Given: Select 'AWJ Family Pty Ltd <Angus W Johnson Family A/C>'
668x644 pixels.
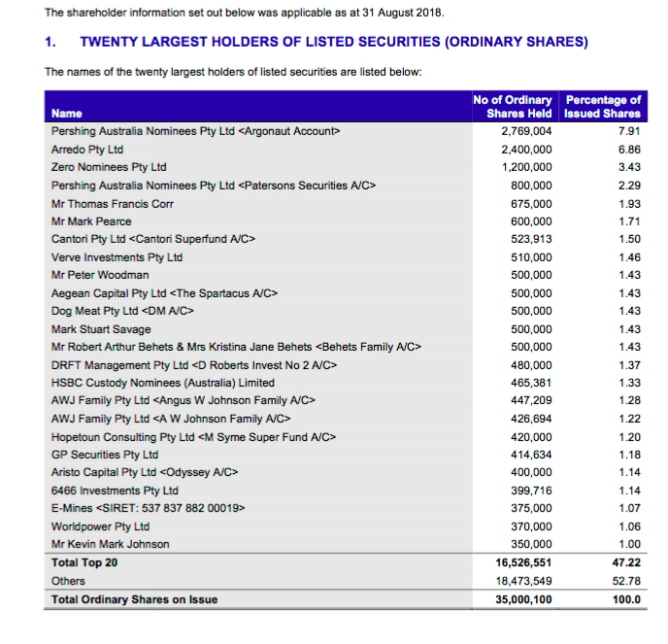Looking at the screenshot, I should [184, 400].
